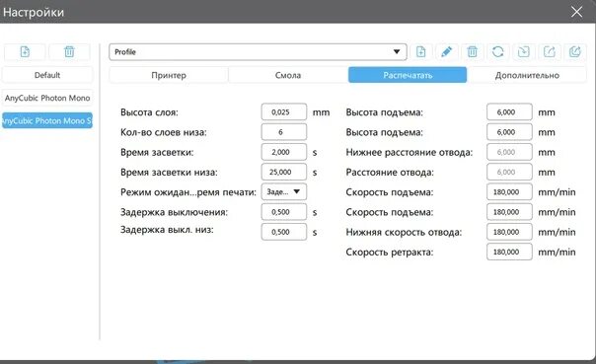
Task: Focus the Время засветки field showing 2,000
Action: [x=284, y=152]
